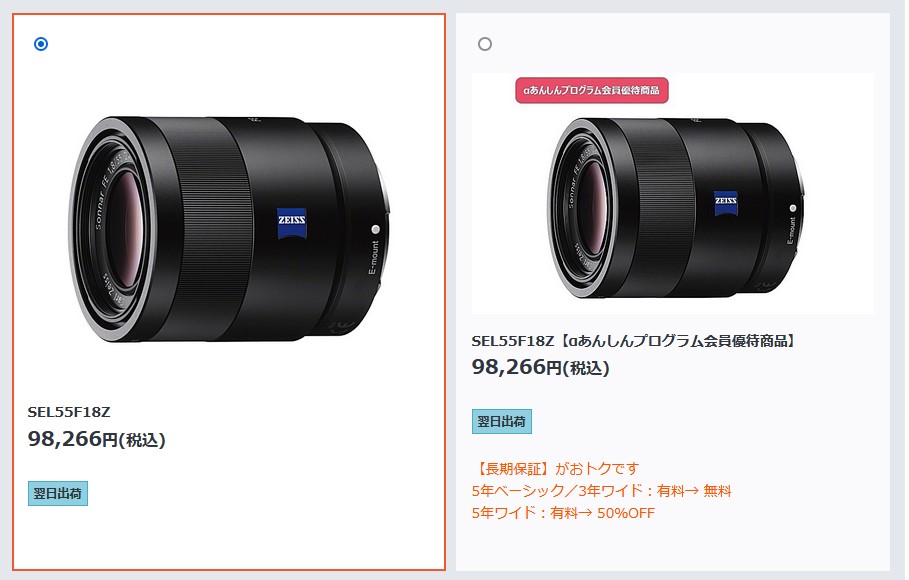Click the right 翌日出荷 shipping badge
The height and width of the screenshot is (580, 909).
point(501,422)
